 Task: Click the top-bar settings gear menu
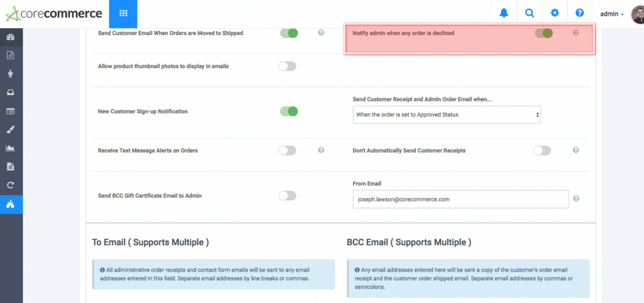tap(555, 13)
